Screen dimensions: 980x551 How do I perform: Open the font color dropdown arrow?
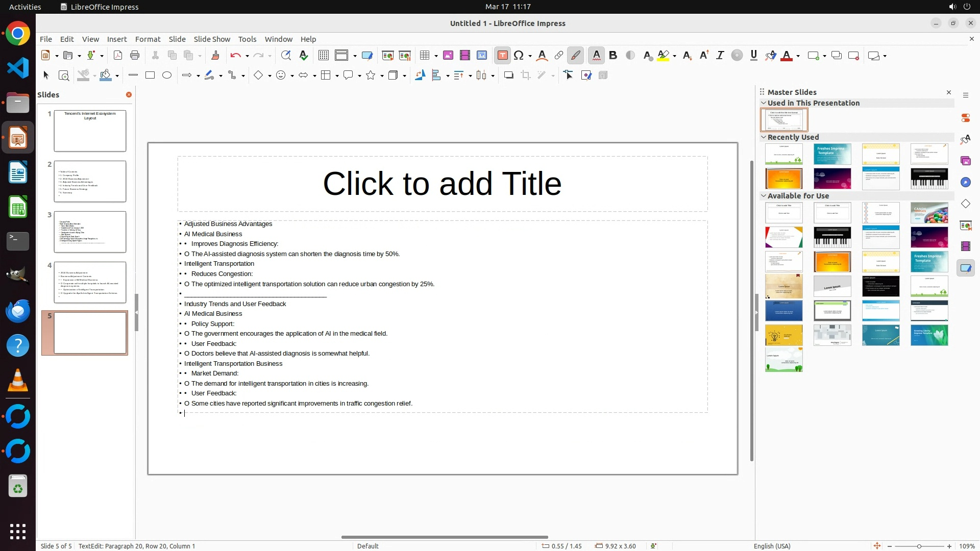798,56
